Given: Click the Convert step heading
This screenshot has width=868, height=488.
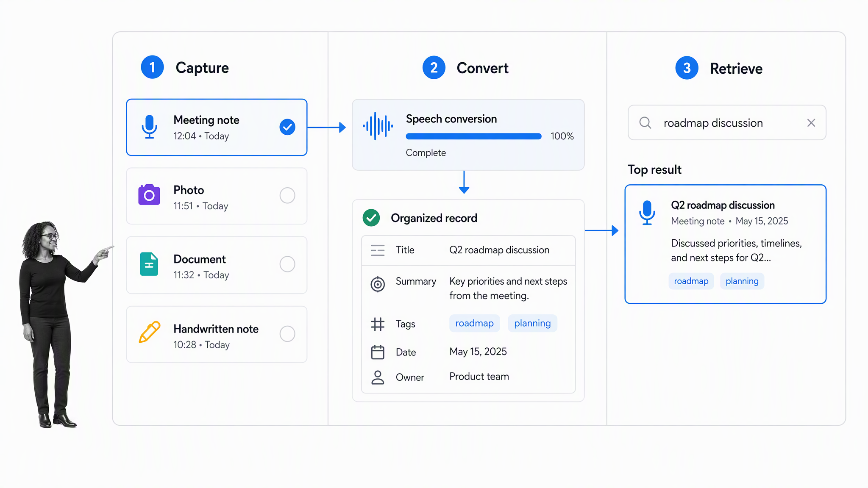Looking at the screenshot, I should tap(483, 68).
